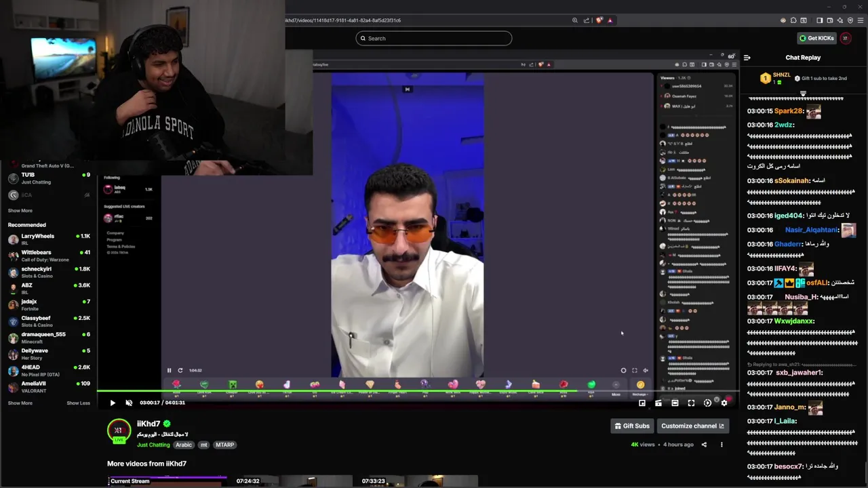This screenshot has height=488, width=868.
Task: Toggle picture-in-picture in the video player
Action: (642, 403)
